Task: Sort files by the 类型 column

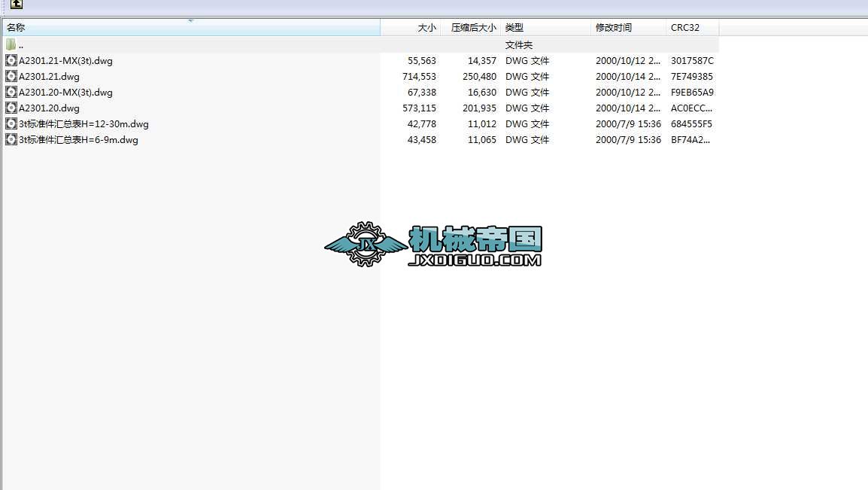Action: (515, 27)
